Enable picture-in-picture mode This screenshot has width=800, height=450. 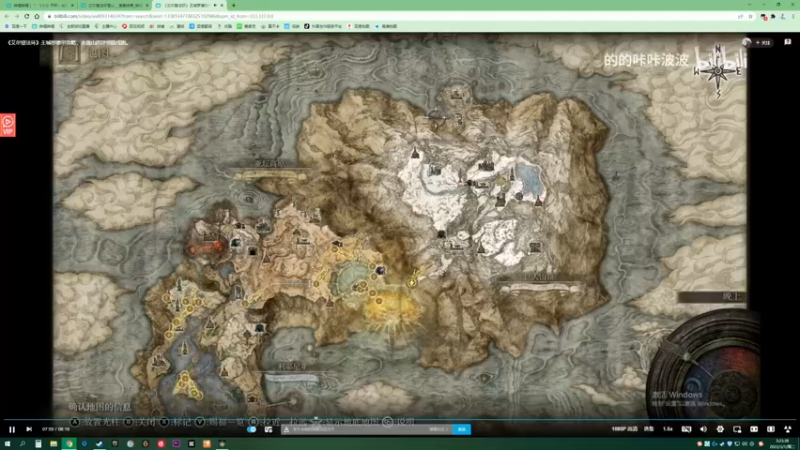pos(737,429)
